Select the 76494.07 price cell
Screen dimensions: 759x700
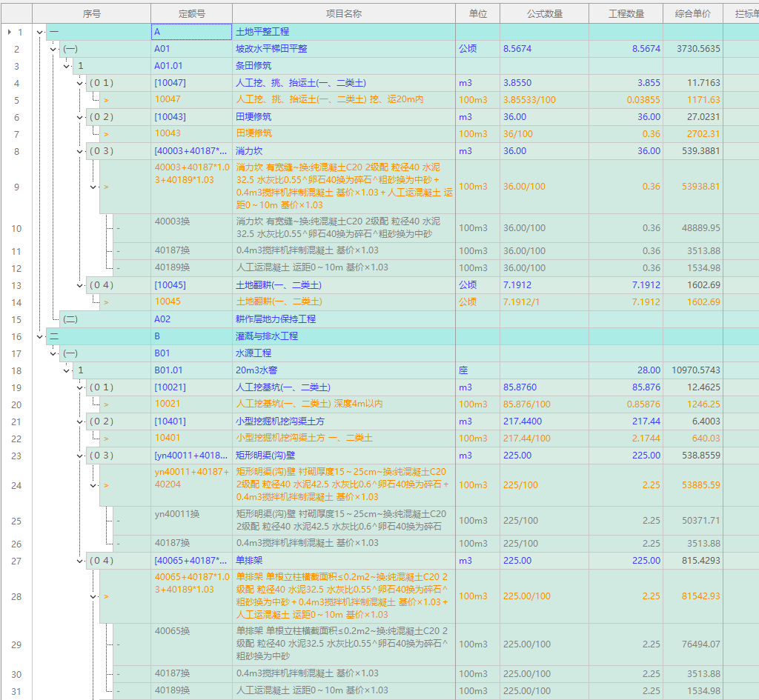pyautogui.click(x=693, y=644)
